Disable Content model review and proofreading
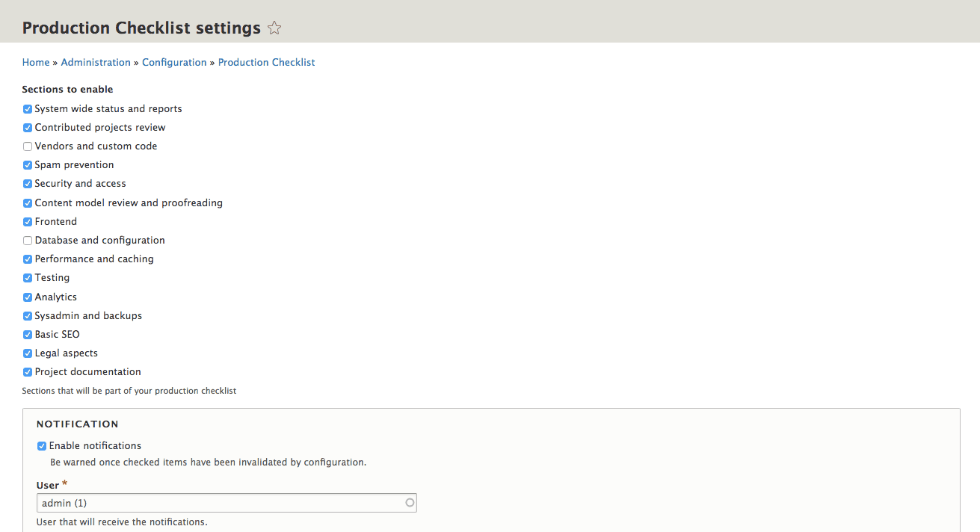This screenshot has width=980, height=532. click(28, 203)
